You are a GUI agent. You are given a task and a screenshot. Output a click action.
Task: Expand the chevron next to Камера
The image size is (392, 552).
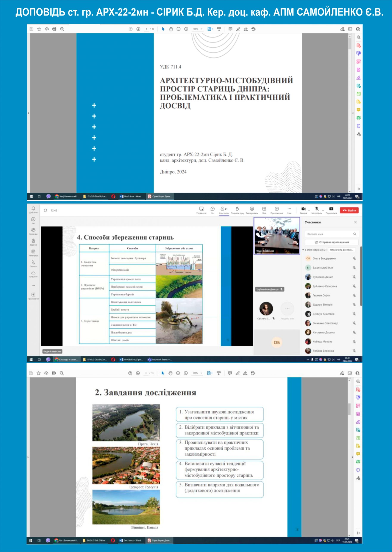click(309, 211)
